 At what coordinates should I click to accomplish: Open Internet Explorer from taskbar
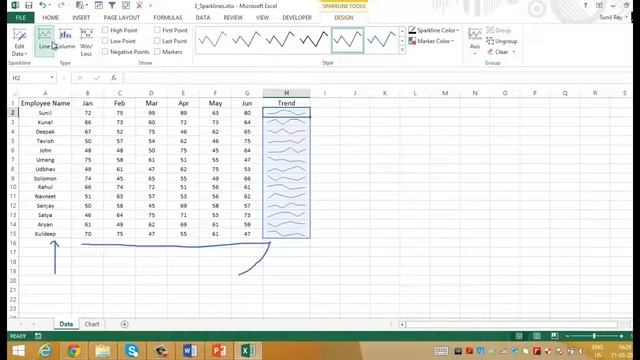click(45, 351)
